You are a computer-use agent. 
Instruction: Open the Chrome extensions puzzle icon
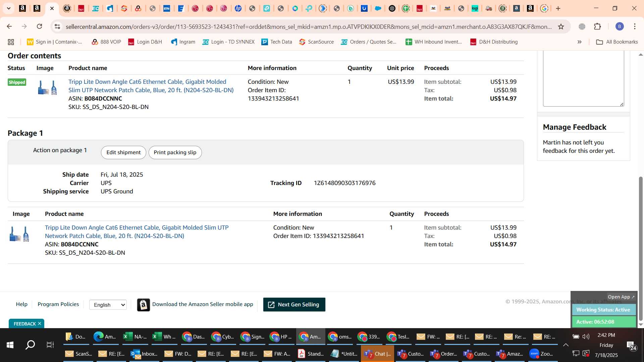(x=597, y=26)
